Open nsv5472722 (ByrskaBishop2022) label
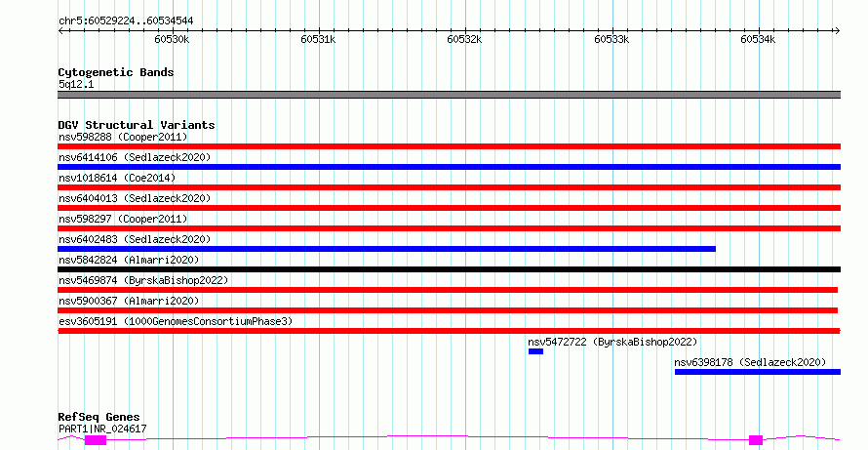Viewport: 868px width, 450px height. point(612,342)
